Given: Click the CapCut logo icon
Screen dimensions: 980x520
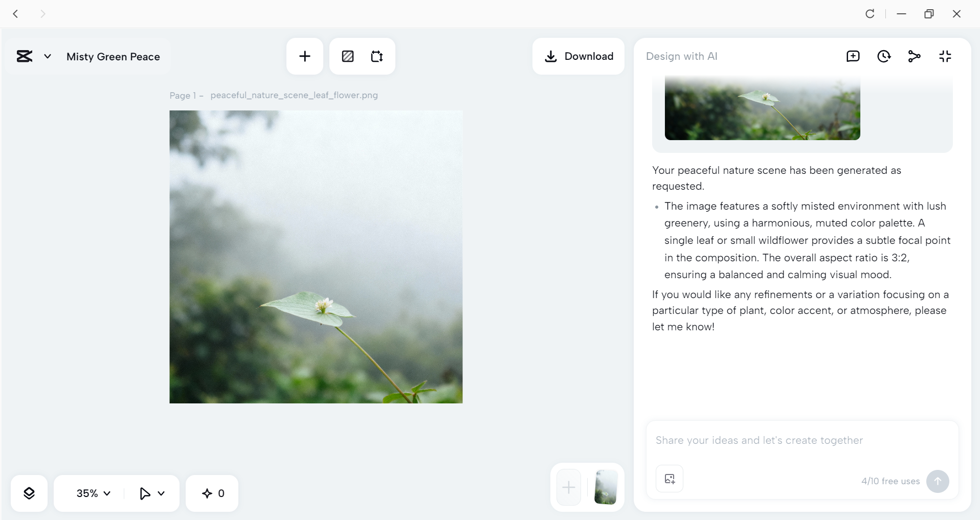Looking at the screenshot, I should (x=25, y=56).
